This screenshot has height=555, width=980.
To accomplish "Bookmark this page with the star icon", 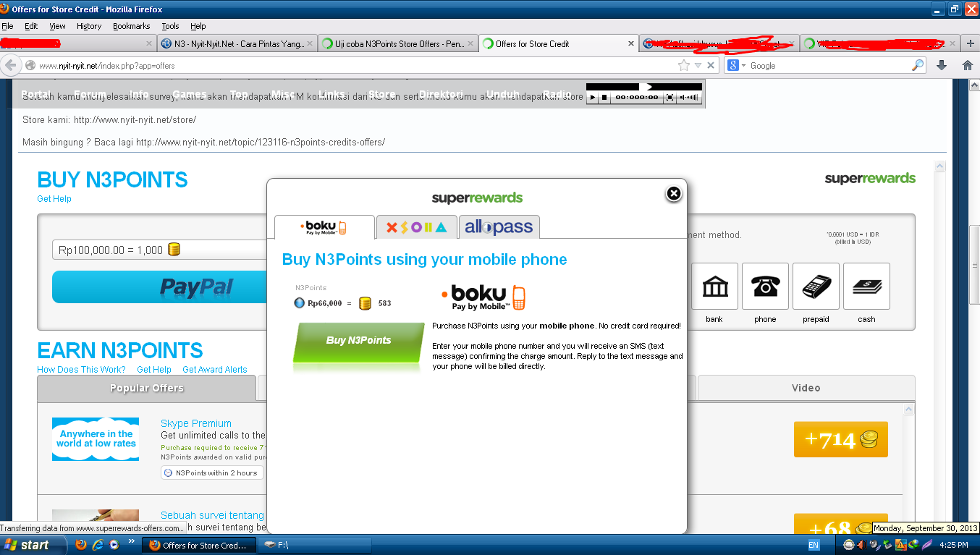I will pyautogui.click(x=684, y=65).
